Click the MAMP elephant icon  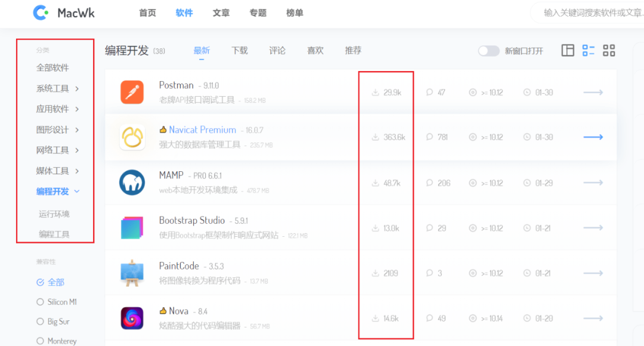(132, 182)
